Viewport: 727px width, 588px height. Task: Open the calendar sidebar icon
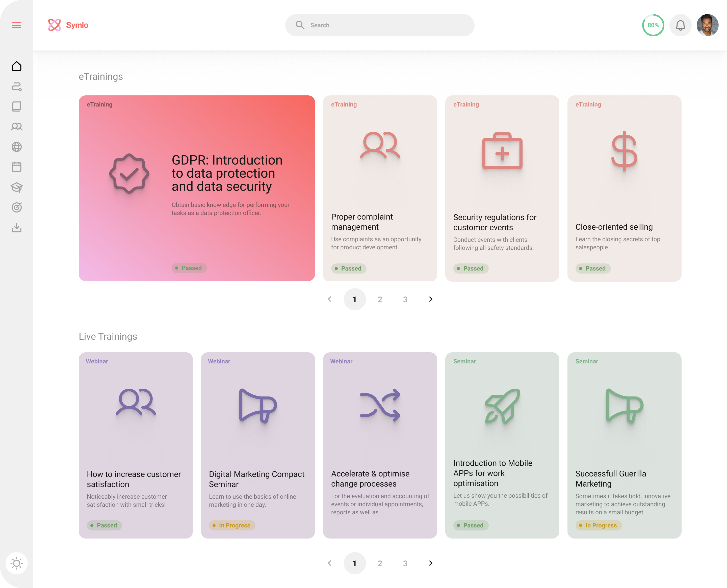click(17, 167)
